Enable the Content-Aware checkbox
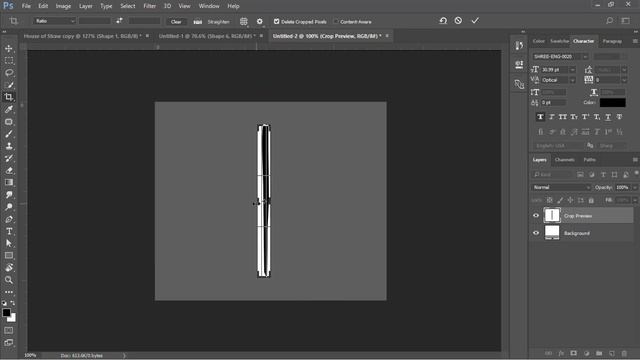640x360 pixels. point(336,21)
